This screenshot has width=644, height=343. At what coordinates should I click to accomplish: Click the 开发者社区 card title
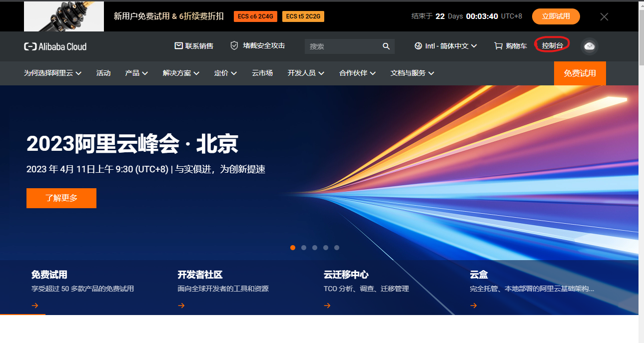pos(200,275)
